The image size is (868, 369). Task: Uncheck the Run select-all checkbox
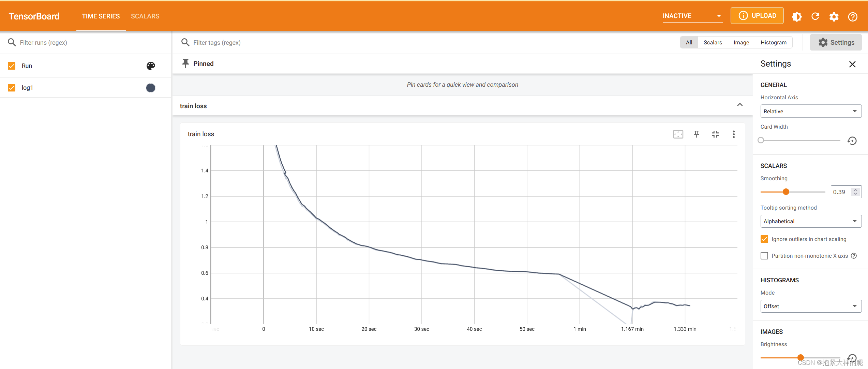pyautogui.click(x=12, y=66)
